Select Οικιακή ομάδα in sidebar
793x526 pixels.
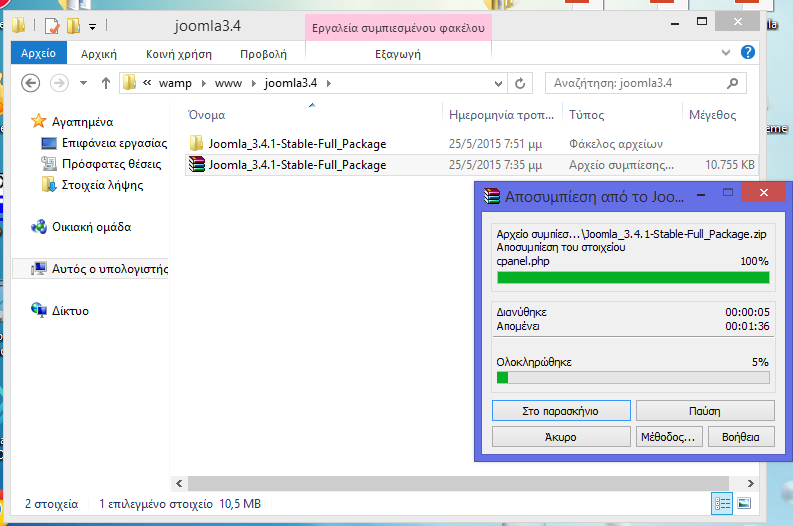point(92,227)
